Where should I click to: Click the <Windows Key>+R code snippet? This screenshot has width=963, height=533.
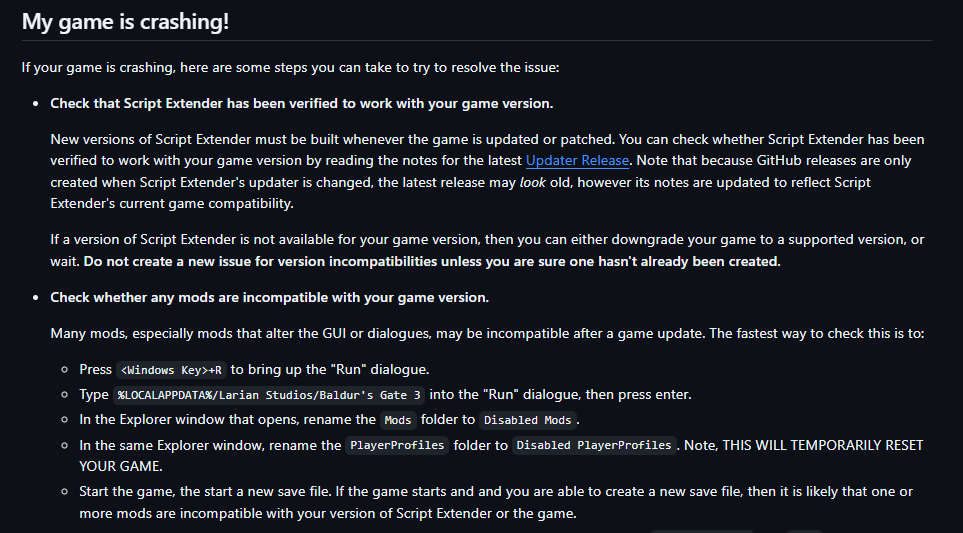pos(171,370)
